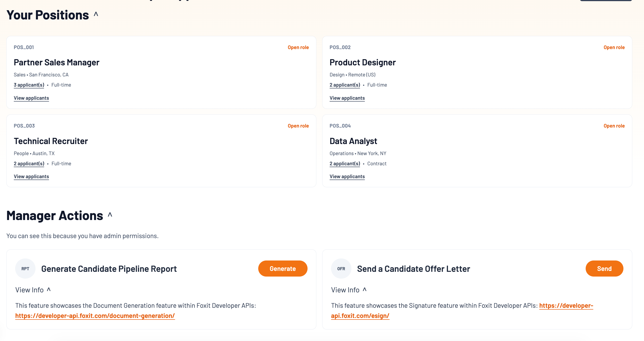
Task: Open the 3 applicant(s) link
Action: [29, 85]
